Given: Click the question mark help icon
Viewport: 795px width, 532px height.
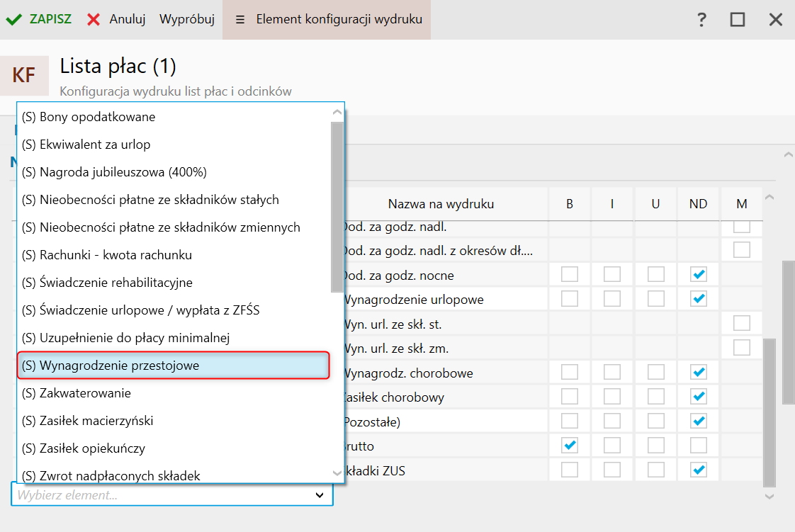Looking at the screenshot, I should 701,20.
